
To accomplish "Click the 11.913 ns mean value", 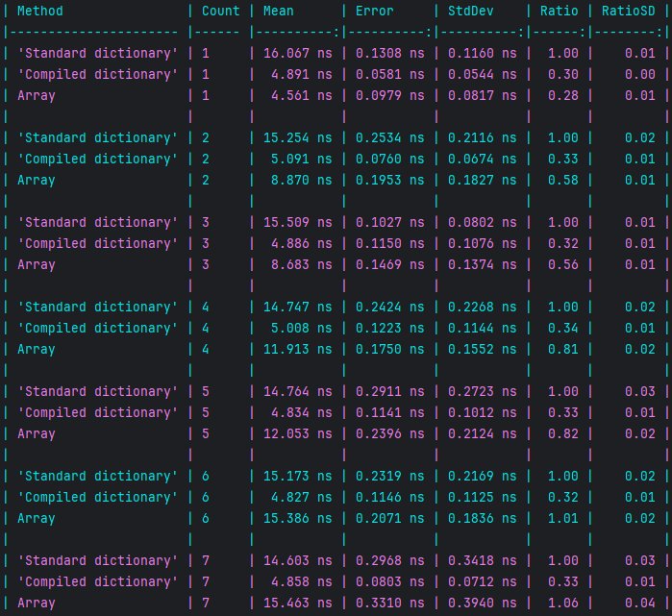I will (297, 349).
